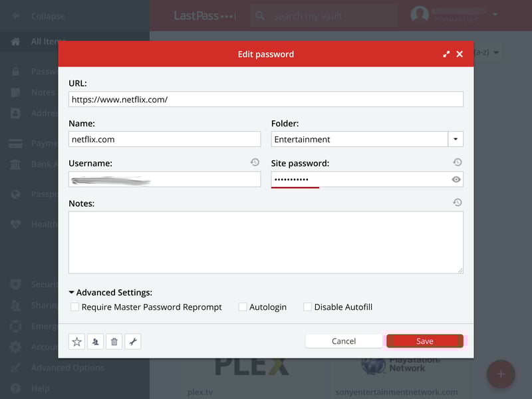Click the Cancel button
Viewport: 532px width, 399px height.
coord(344,341)
